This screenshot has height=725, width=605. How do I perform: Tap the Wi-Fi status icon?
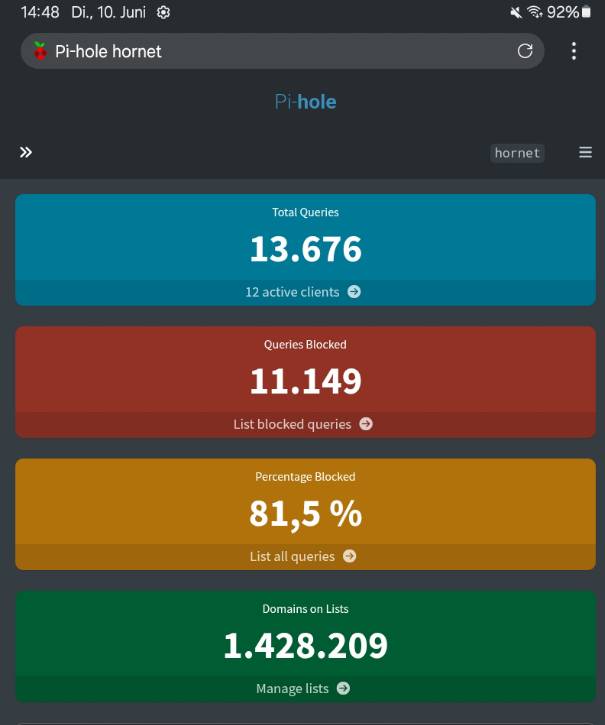tap(535, 12)
